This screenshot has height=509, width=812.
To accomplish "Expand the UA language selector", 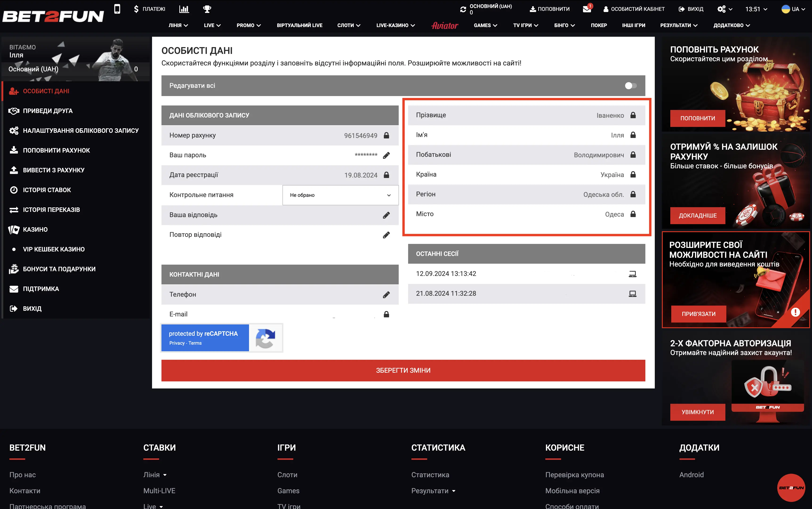I will click(793, 9).
